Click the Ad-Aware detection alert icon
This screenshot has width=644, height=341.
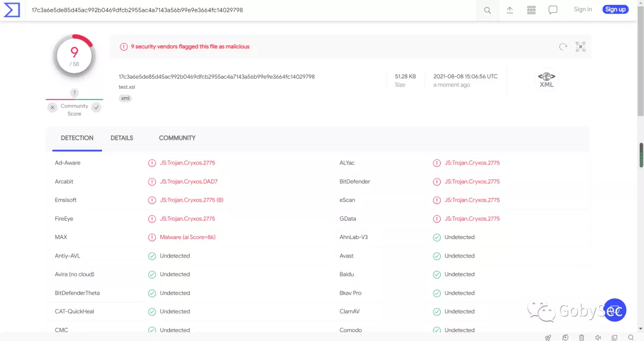(x=152, y=163)
